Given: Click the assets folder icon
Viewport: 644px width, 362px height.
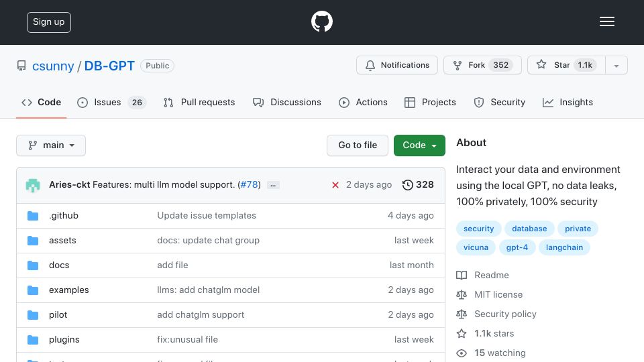Looking at the screenshot, I should [x=33, y=241].
